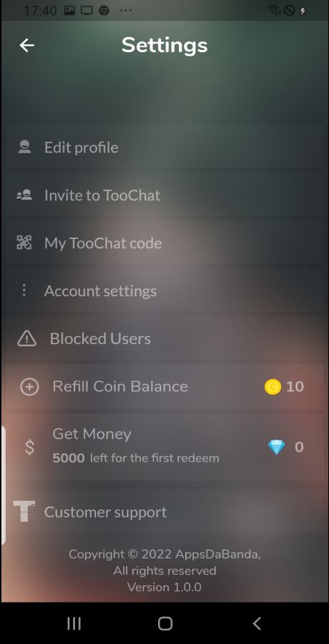Image resolution: width=329 pixels, height=644 pixels.
Task: Open Refill Coin Balance
Action: tap(164, 386)
